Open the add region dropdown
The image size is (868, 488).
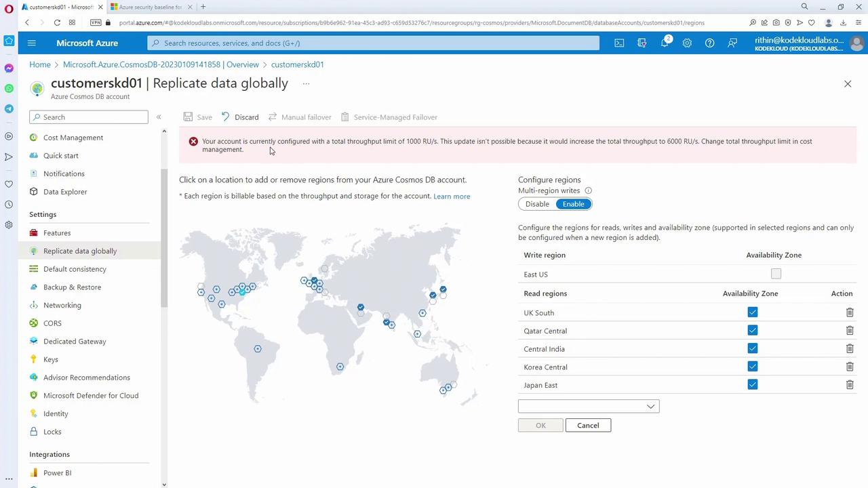tap(588, 406)
